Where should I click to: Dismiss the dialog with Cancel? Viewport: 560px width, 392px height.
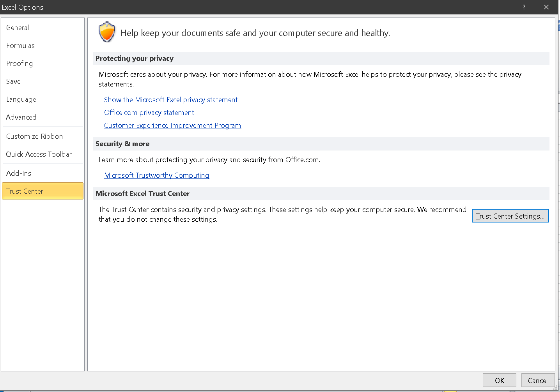click(x=537, y=380)
